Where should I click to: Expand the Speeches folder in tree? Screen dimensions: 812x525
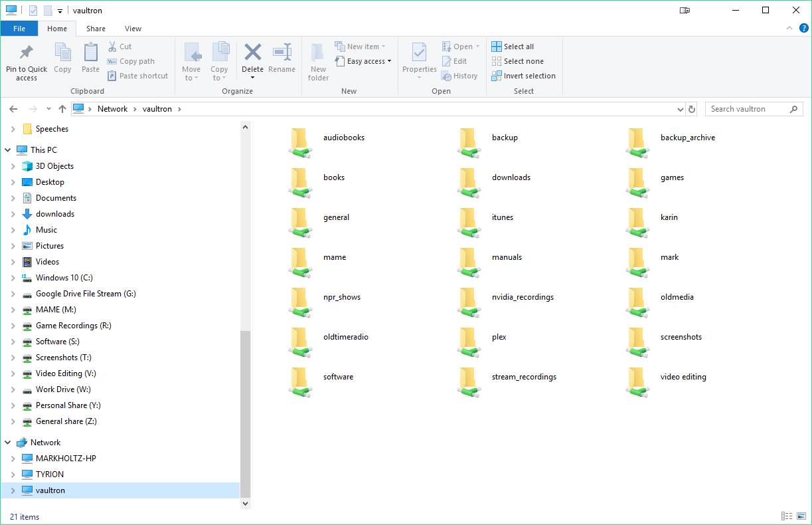point(13,129)
